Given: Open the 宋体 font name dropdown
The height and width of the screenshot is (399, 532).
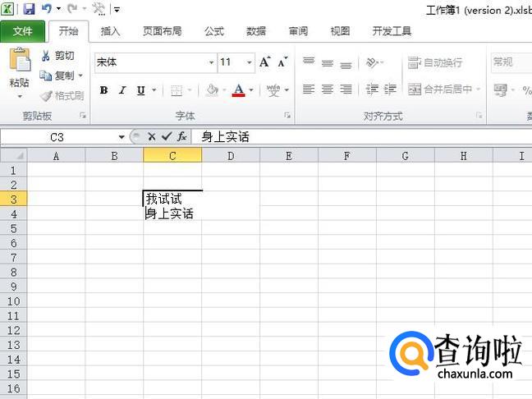Looking at the screenshot, I should tap(211, 62).
